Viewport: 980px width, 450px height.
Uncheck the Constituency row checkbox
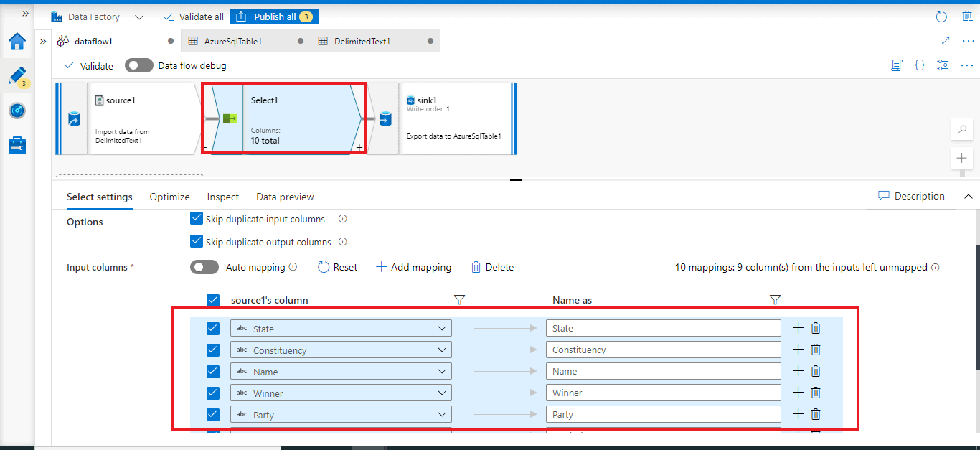tap(213, 350)
